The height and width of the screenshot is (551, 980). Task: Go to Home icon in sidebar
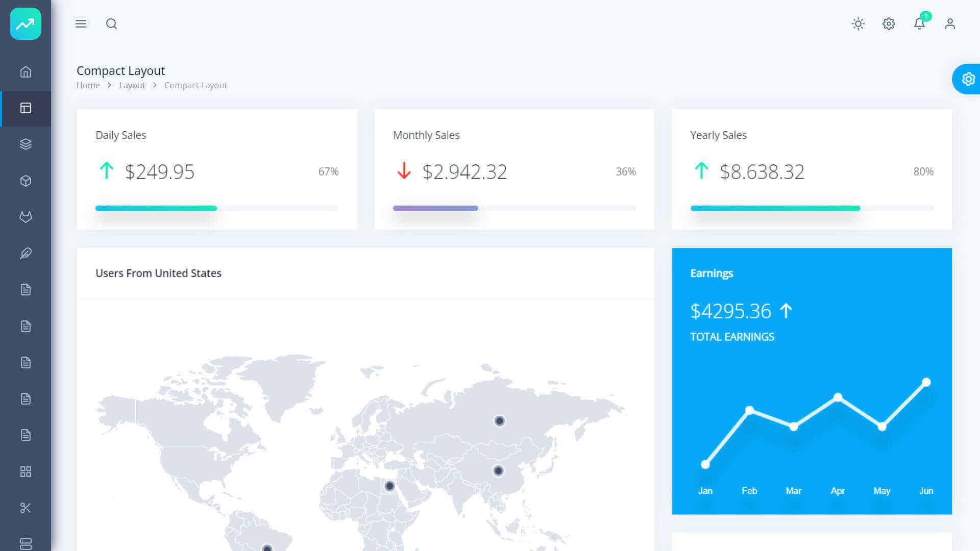(x=26, y=72)
